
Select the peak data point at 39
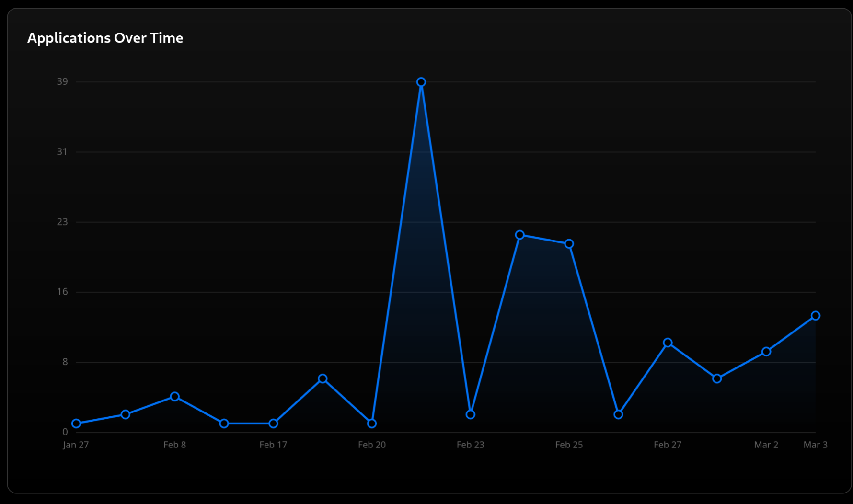click(421, 82)
